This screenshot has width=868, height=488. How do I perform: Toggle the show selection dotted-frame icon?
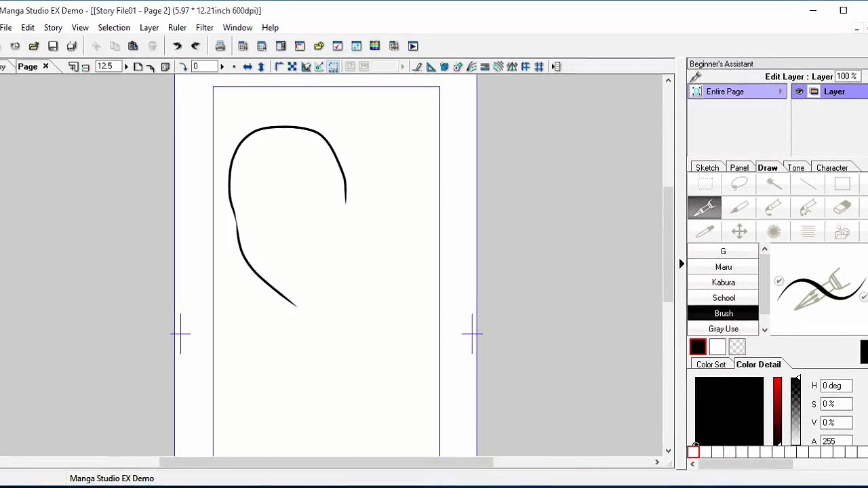(333, 66)
